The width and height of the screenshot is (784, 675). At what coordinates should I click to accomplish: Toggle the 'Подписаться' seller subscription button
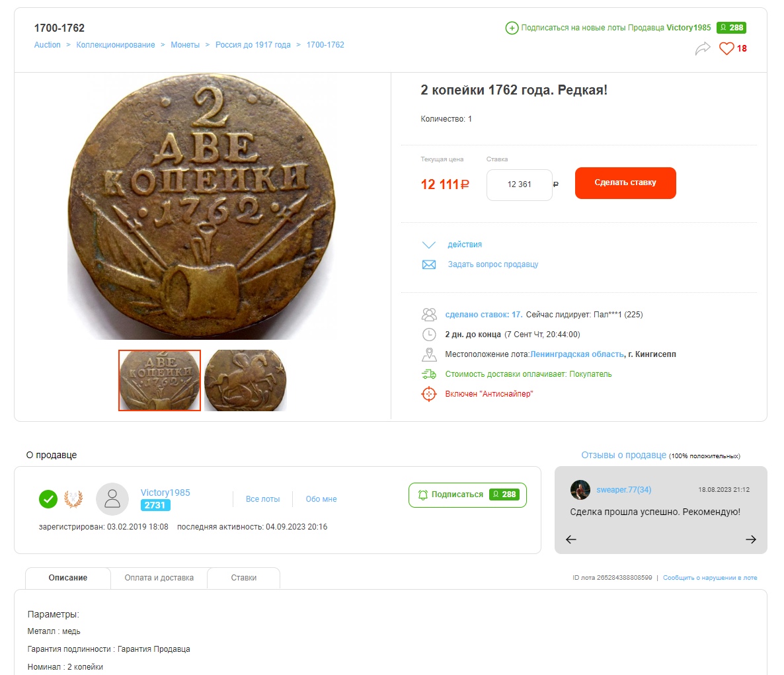pyautogui.click(x=467, y=495)
